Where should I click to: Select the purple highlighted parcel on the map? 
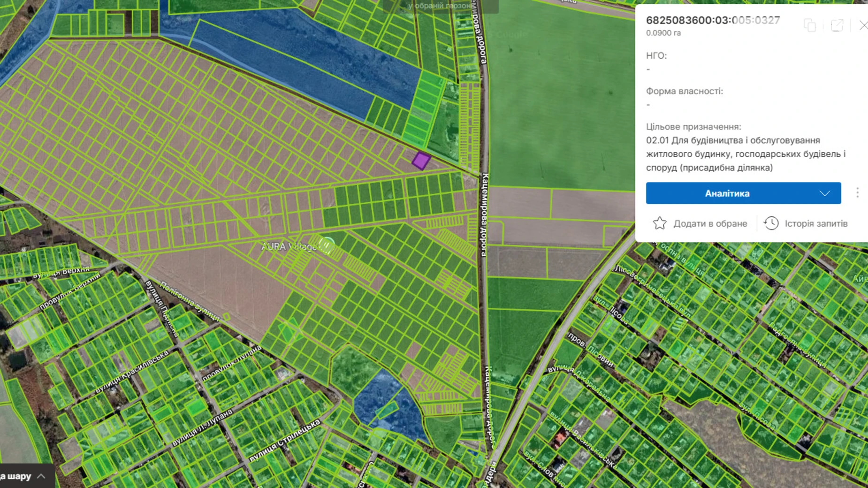click(421, 161)
